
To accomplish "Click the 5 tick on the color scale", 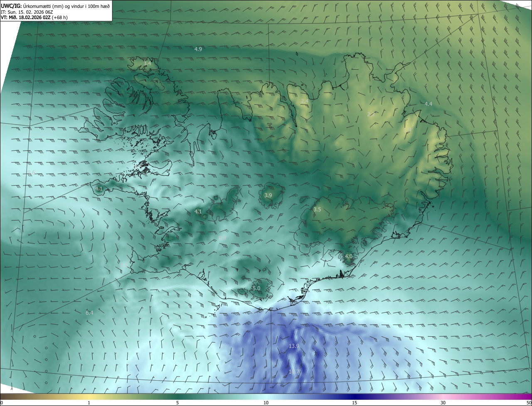I will click(177, 403).
